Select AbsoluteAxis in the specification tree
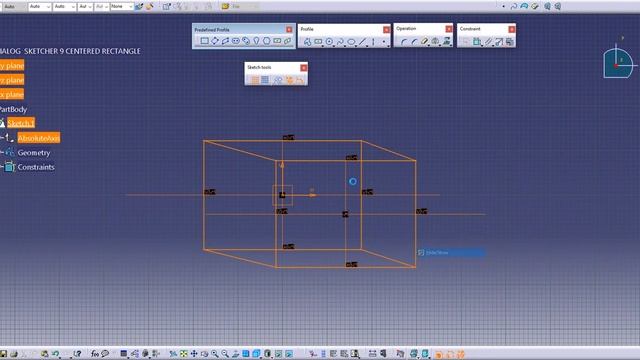 coord(39,138)
